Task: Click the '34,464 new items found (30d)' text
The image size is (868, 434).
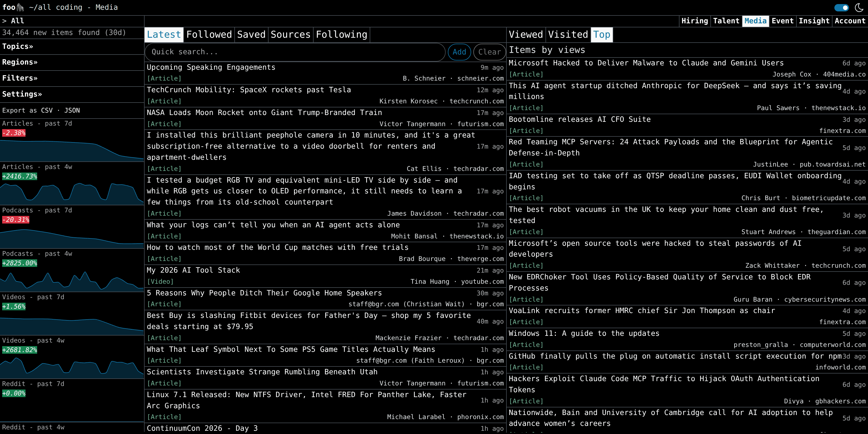Action: pyautogui.click(x=64, y=33)
